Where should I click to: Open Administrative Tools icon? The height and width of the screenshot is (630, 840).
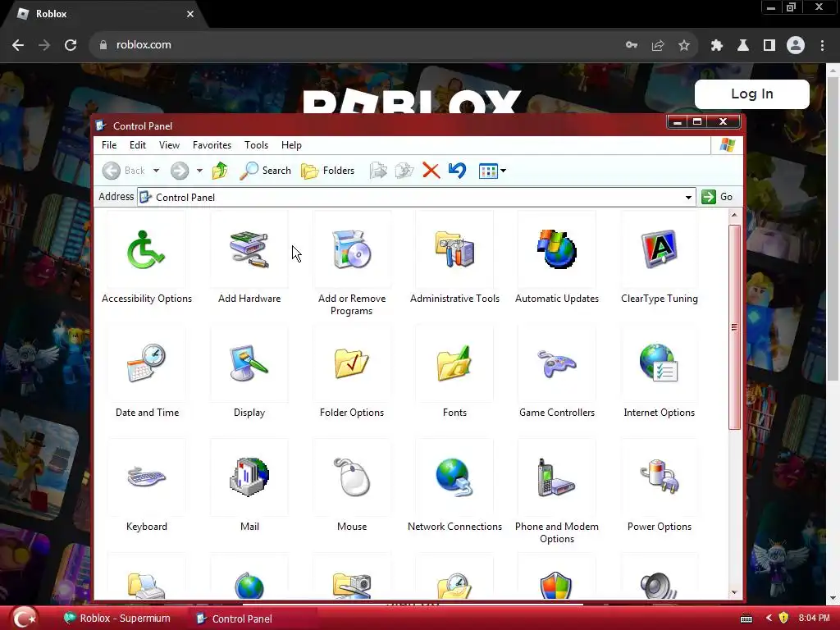[454, 250]
